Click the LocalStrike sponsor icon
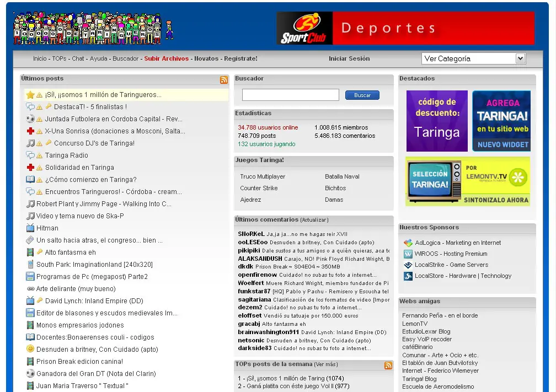This screenshot has width=556, height=392. pos(408,265)
